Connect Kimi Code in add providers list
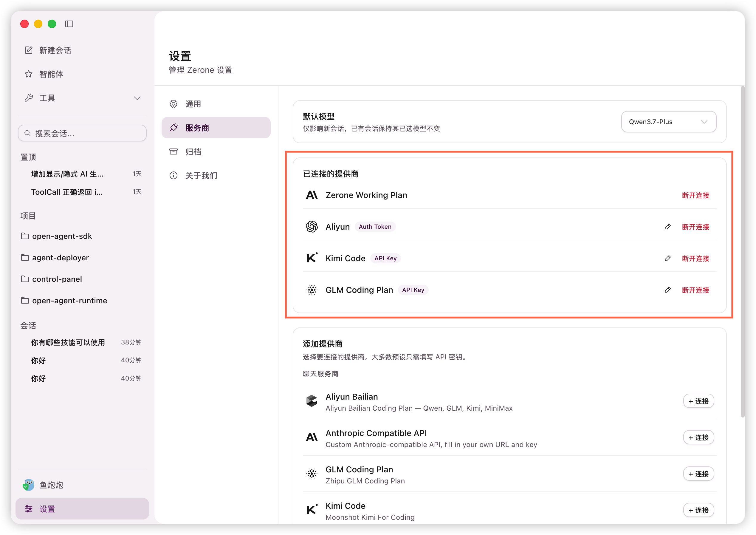The width and height of the screenshot is (756, 535). tap(699, 510)
